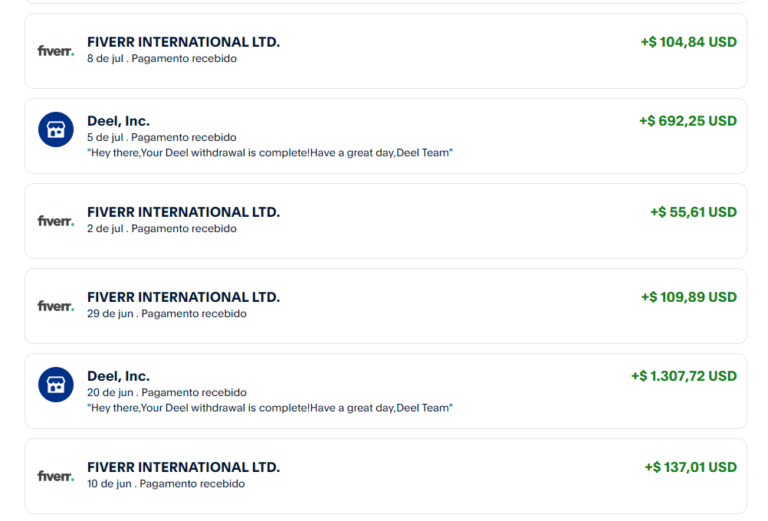
Task: Click the Deel store icon on 20 de jun
Action: [x=56, y=385]
